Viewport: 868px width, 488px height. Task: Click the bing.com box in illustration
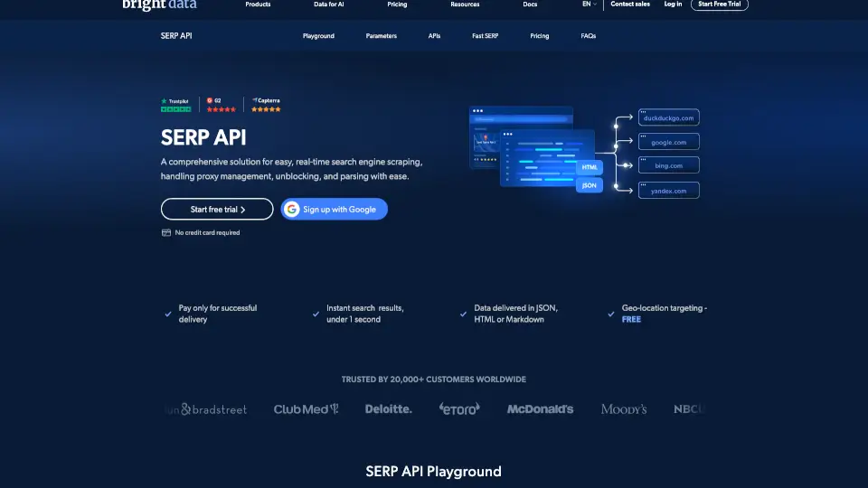point(669,165)
